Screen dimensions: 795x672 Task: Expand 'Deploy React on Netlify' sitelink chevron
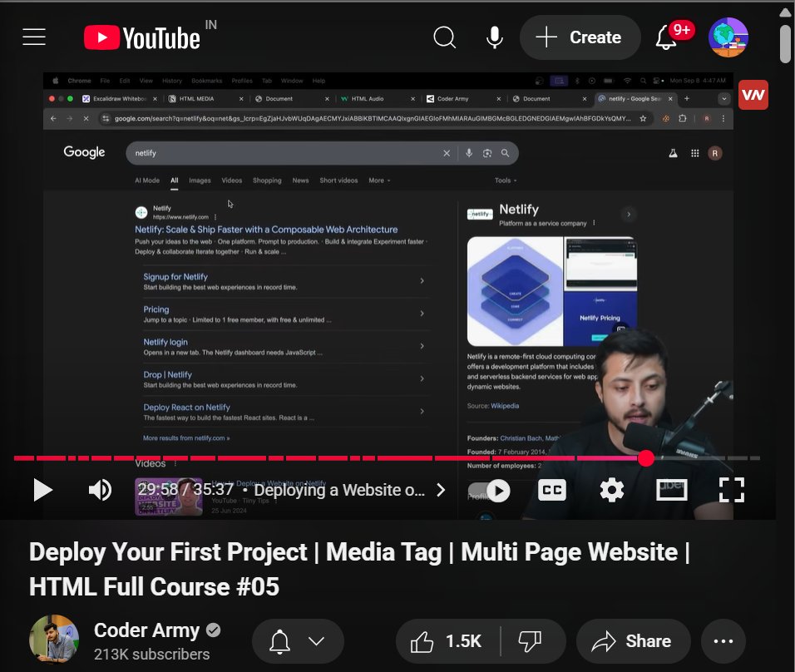[x=422, y=412]
